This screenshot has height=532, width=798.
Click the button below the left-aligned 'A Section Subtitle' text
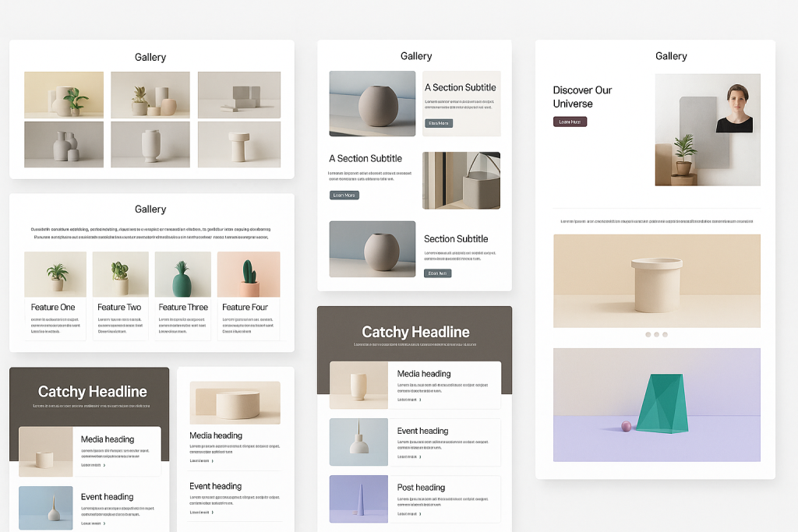[344, 195]
